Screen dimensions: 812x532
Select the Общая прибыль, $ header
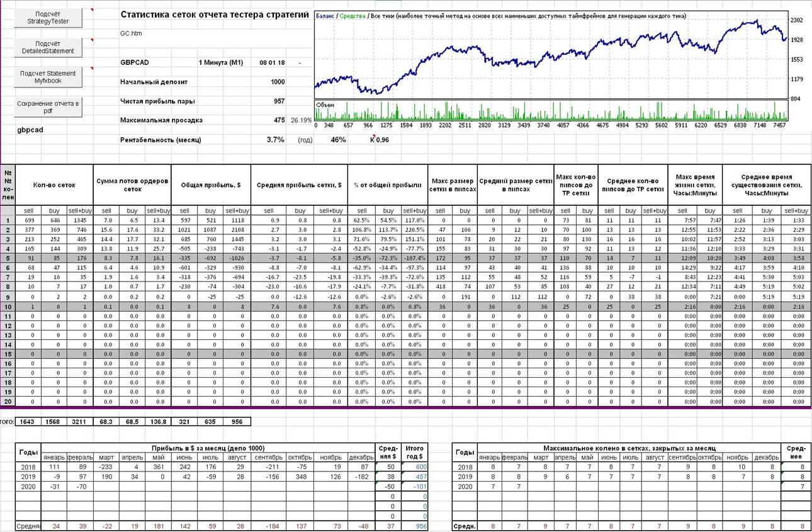pos(211,185)
